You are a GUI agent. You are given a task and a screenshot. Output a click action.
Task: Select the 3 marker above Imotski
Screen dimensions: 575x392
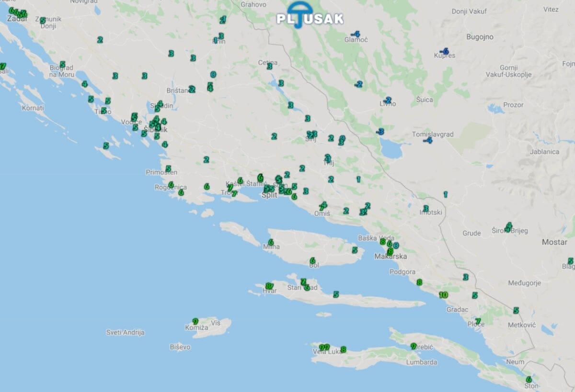click(x=425, y=209)
